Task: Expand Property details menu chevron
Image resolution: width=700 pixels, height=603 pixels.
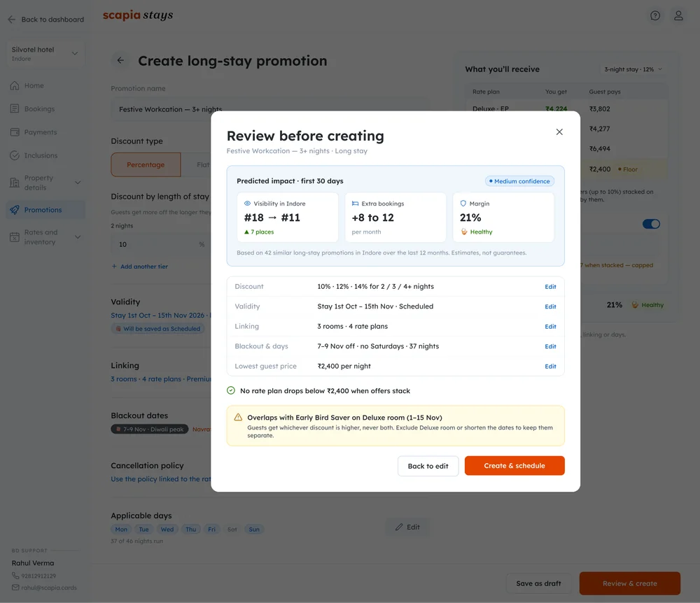Action: coord(78,183)
